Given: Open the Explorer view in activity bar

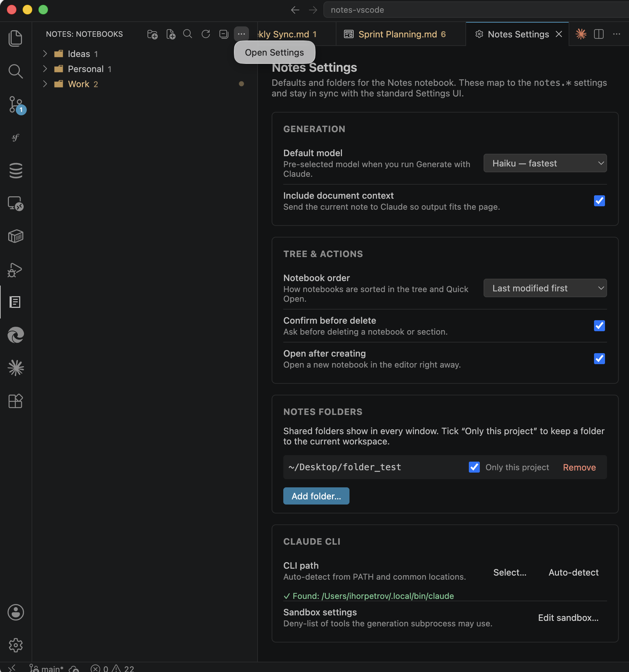Looking at the screenshot, I should [15, 38].
